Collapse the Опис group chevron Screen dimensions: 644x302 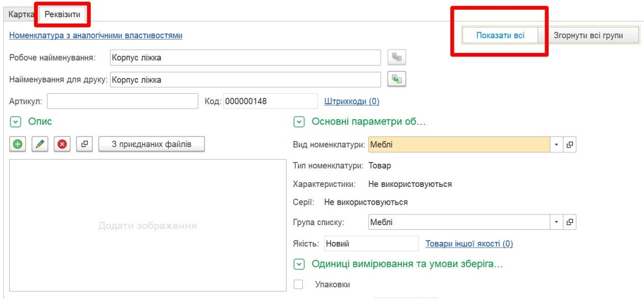[16, 122]
